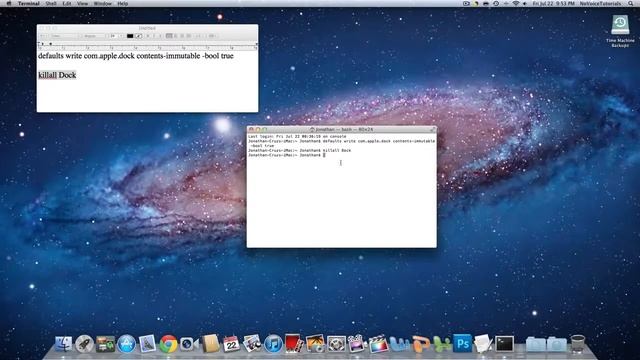Viewport: 640px width, 360px height.
Task: Open the Trash in the Dock
Action: click(x=578, y=344)
